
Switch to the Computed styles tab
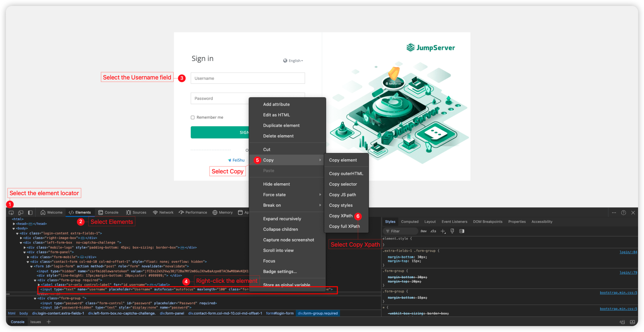click(410, 222)
